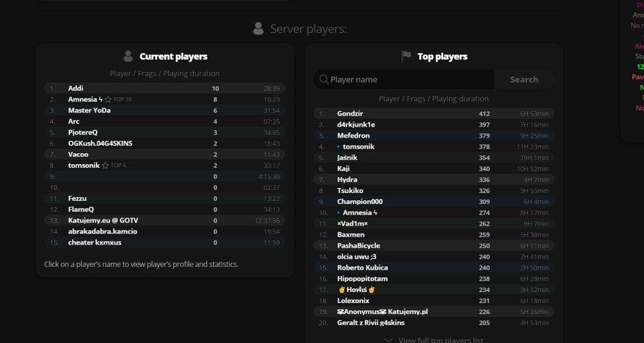
Task: Open Gondzir's profile in Top players
Action: [x=350, y=113]
